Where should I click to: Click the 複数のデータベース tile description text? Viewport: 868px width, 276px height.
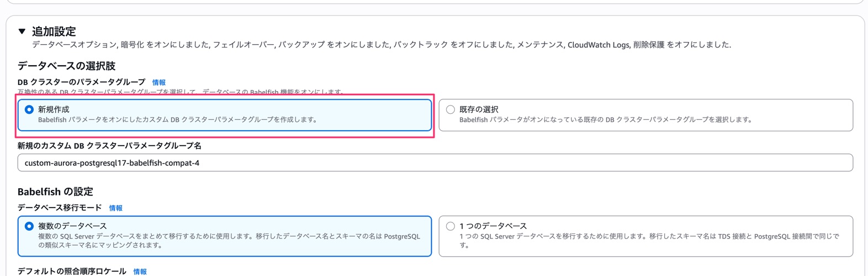[229, 241]
